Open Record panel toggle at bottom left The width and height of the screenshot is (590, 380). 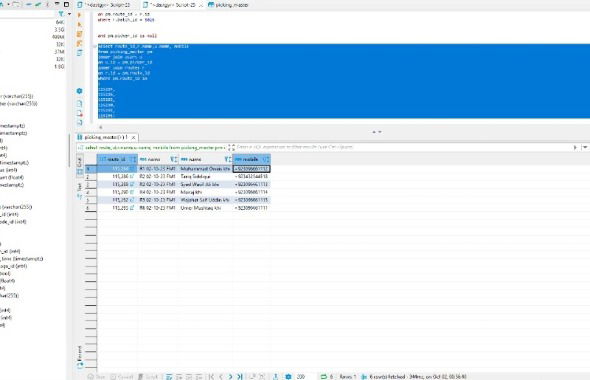pos(80,356)
